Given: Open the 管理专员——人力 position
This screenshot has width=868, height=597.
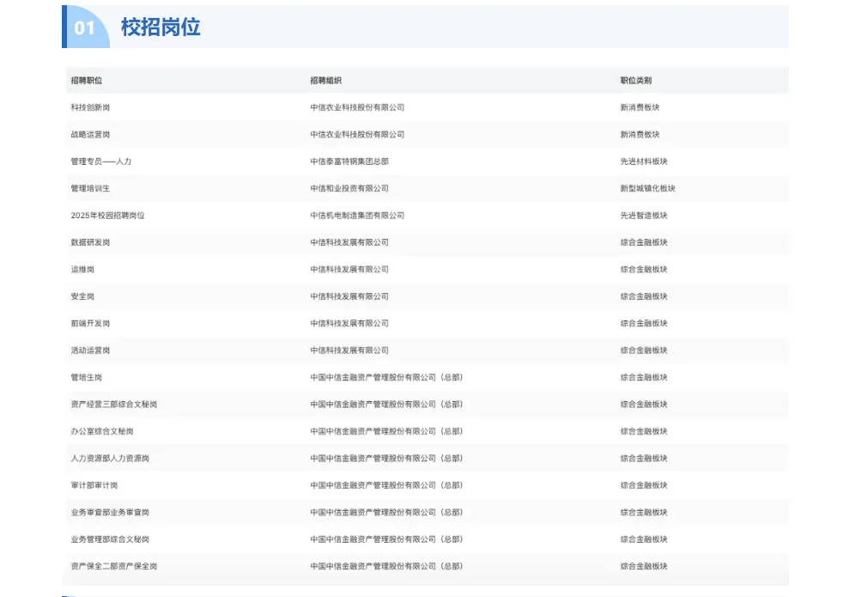Looking at the screenshot, I should (100, 161).
